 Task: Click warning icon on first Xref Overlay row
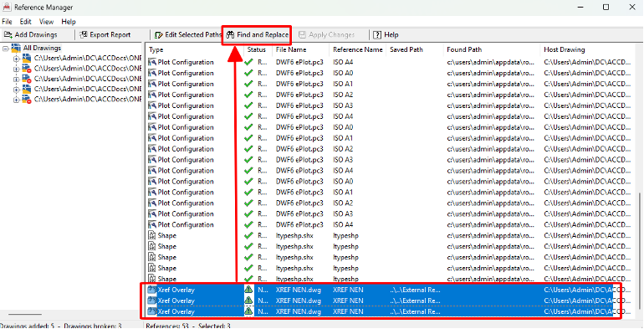(248, 290)
